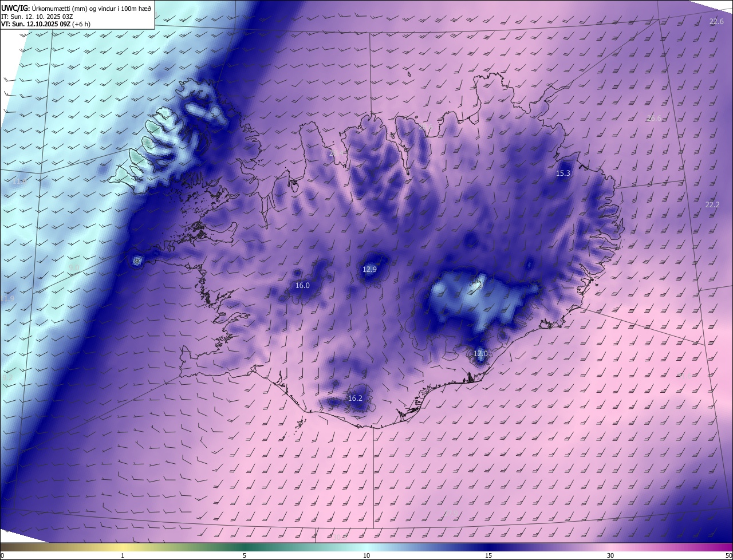
Task: Click the 0 tick on the color scale
Action: 2,555
